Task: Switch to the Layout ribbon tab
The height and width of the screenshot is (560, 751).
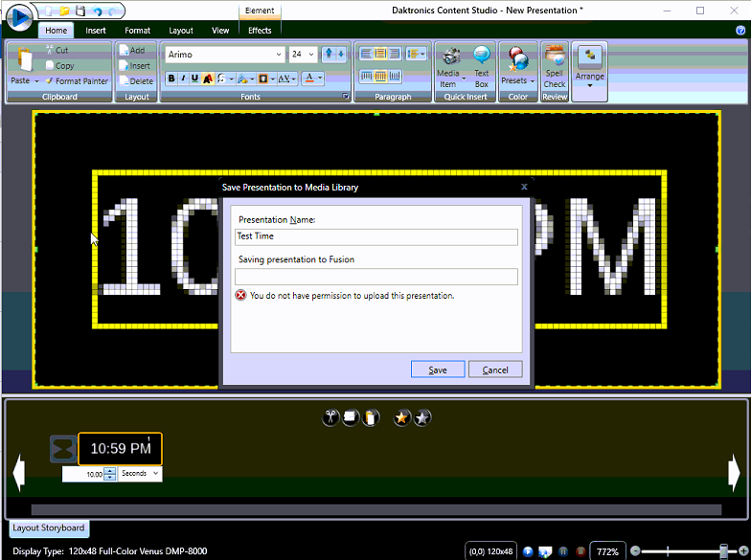Action: pos(180,31)
